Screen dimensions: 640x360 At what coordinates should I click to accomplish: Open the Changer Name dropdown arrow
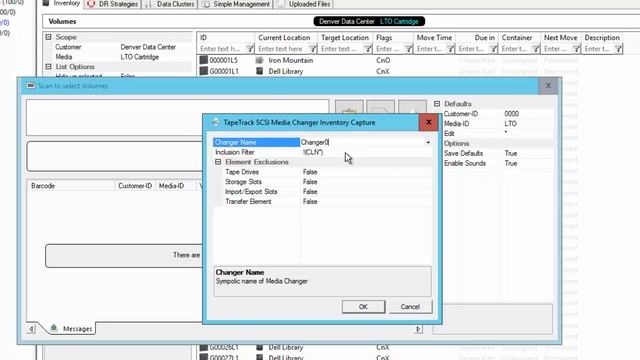(428, 142)
